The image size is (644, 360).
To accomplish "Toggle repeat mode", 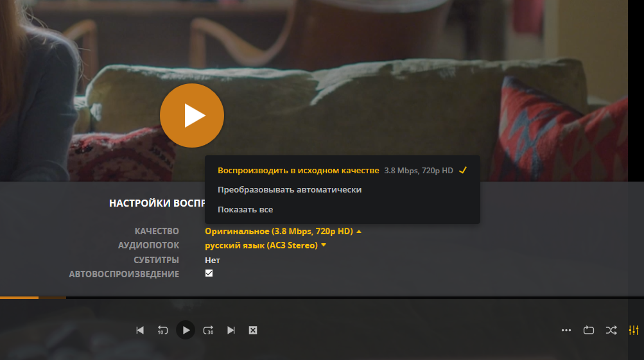I will 589,330.
